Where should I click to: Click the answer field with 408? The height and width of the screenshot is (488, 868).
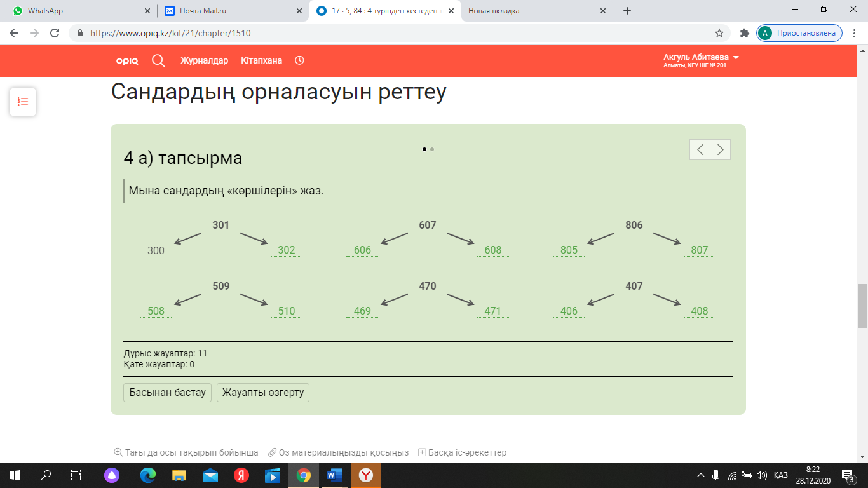pyautogui.click(x=700, y=311)
